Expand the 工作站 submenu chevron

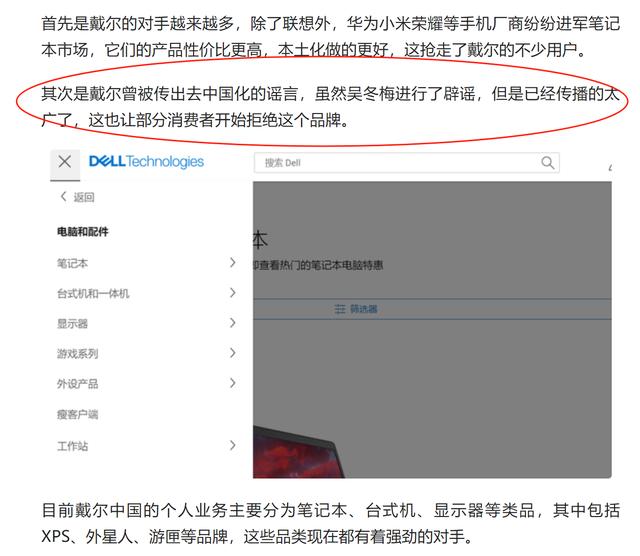pyautogui.click(x=233, y=445)
